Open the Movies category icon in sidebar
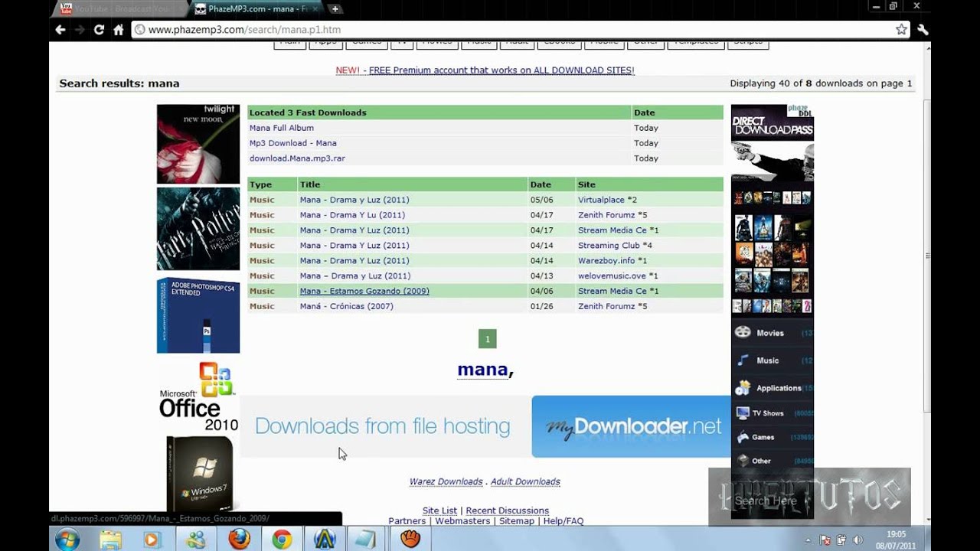 click(x=743, y=333)
